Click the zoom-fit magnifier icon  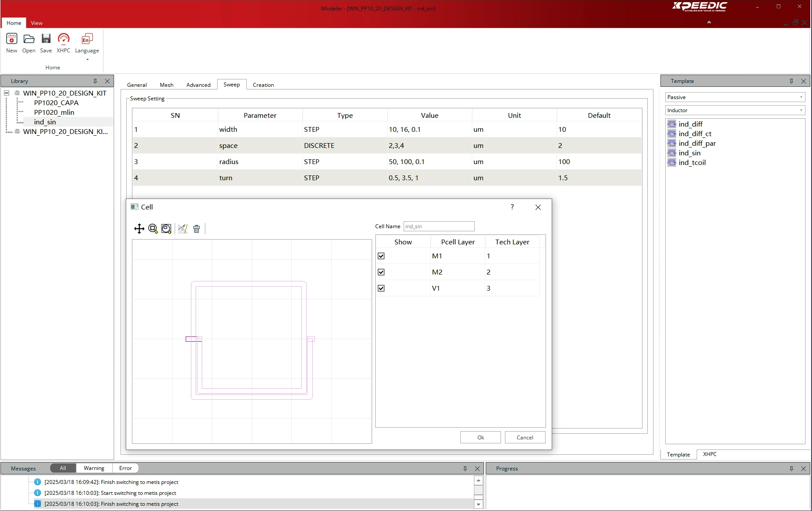click(166, 229)
